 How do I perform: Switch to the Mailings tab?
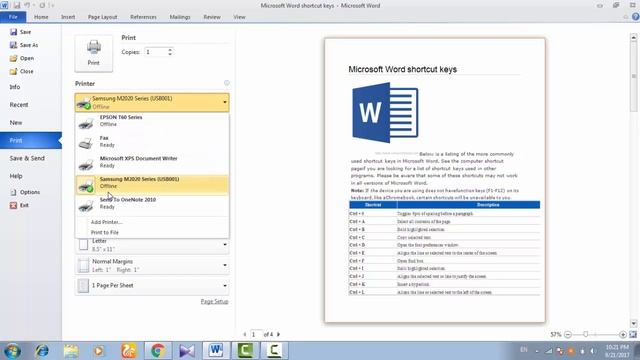(x=180, y=17)
